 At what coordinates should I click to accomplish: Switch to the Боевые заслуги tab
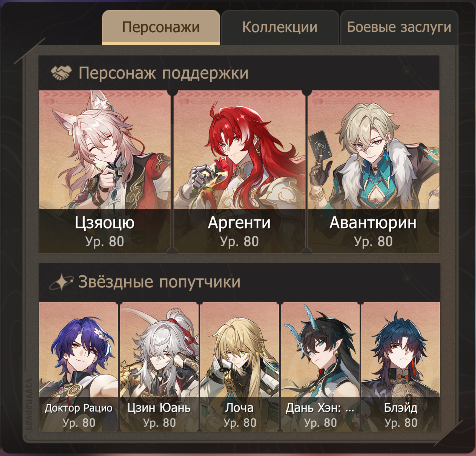coord(399,27)
